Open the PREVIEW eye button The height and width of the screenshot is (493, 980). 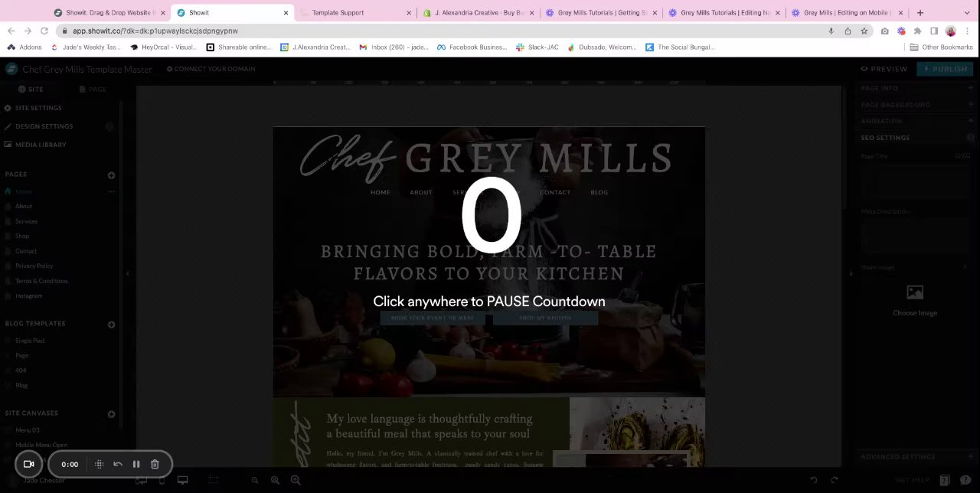tap(884, 69)
